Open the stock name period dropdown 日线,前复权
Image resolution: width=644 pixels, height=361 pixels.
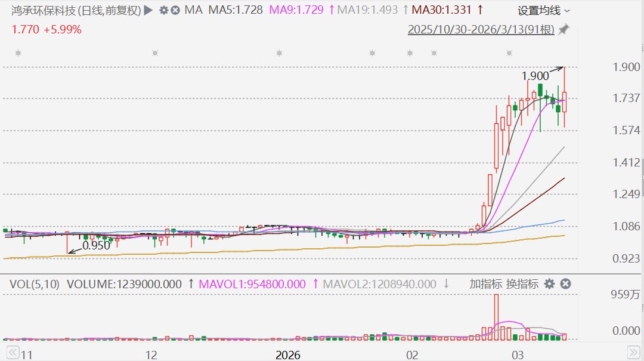point(109,10)
